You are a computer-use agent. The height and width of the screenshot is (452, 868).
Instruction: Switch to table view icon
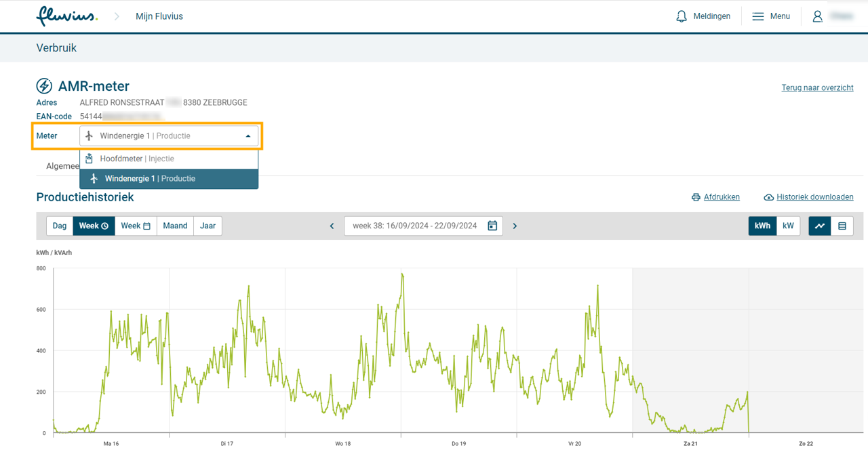point(842,226)
